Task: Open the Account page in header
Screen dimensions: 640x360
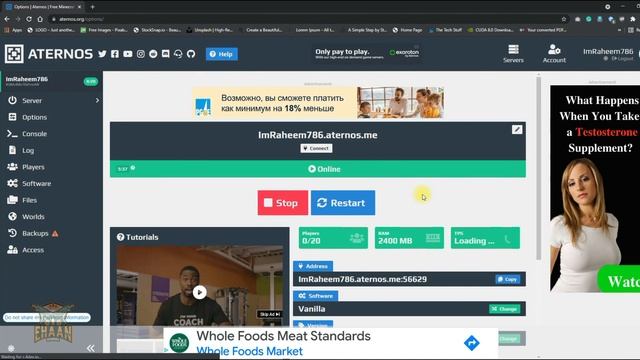Action: point(554,54)
